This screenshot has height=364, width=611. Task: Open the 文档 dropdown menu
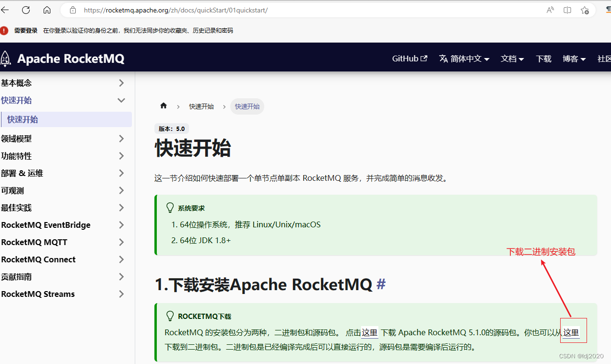tap(512, 58)
